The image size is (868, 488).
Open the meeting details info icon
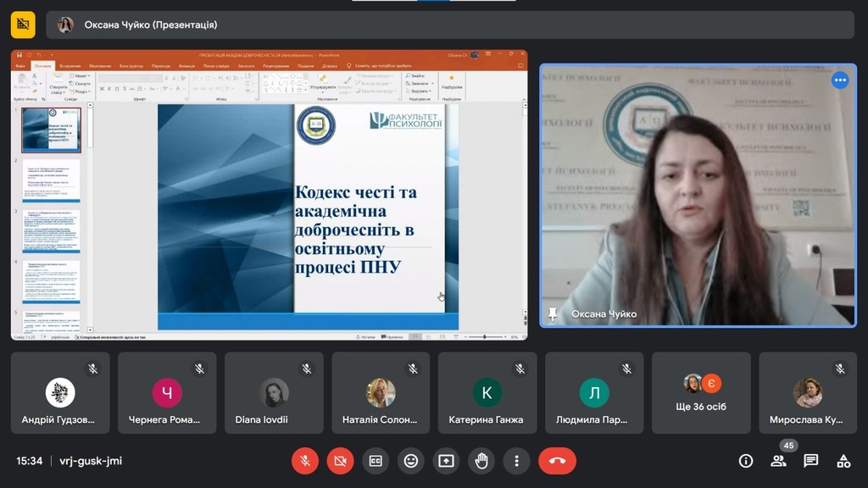[x=746, y=461]
